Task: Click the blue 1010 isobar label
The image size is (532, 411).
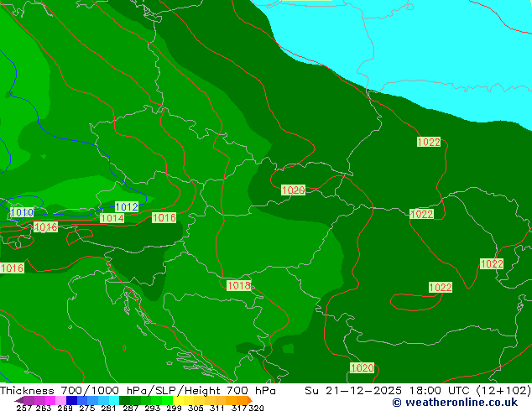Action: pos(22,212)
